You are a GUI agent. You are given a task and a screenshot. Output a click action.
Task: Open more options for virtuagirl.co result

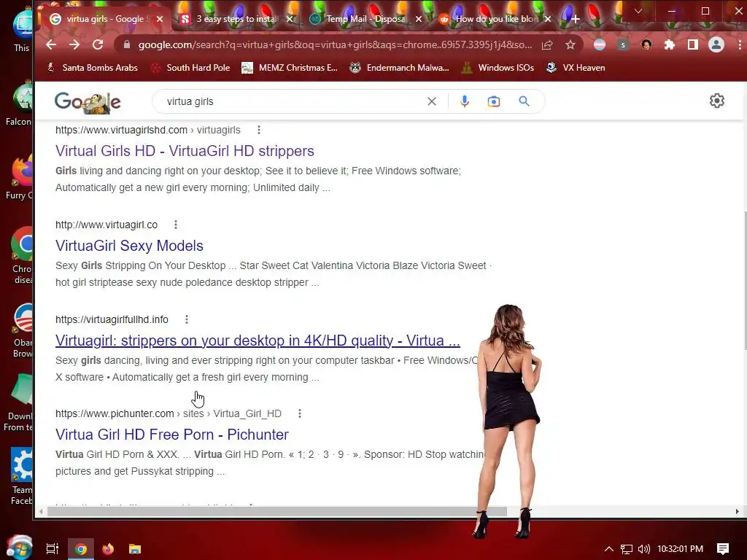176,225
